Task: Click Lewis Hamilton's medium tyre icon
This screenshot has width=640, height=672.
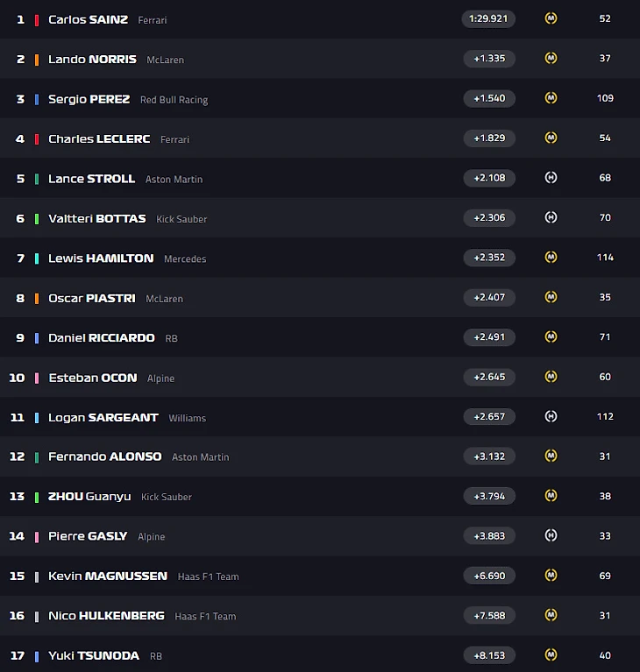Action: [x=551, y=257]
